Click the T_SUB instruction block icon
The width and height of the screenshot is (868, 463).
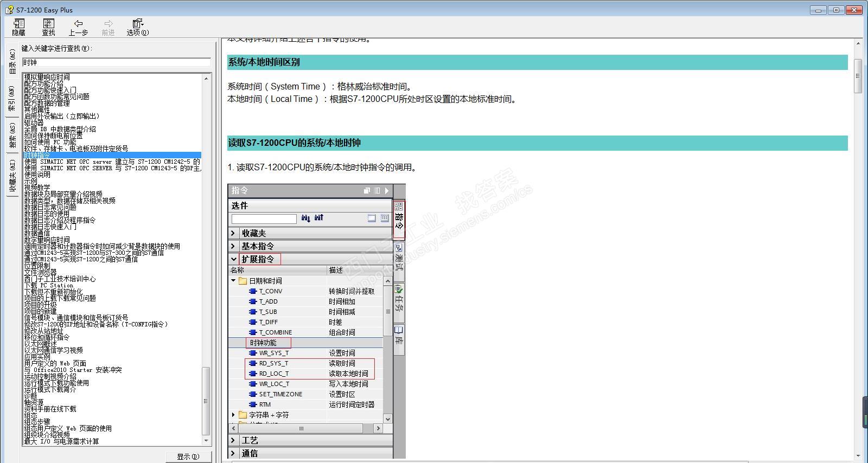[252, 312]
